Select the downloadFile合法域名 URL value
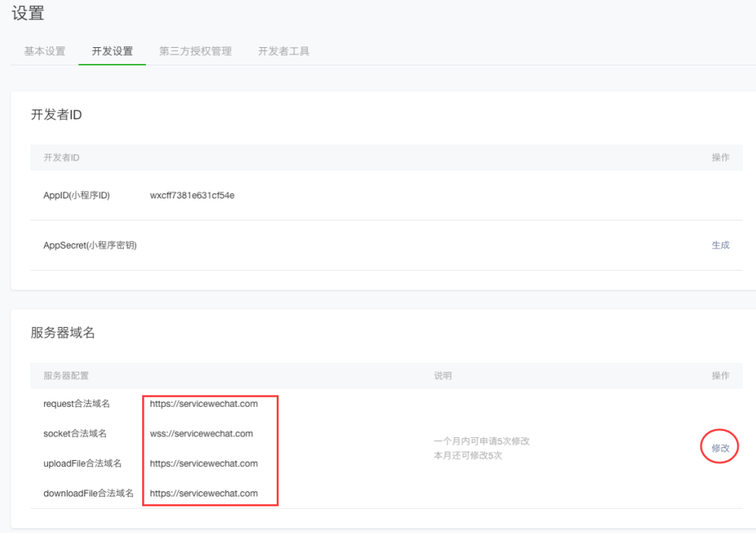Image resolution: width=756 pixels, height=533 pixels. pyautogui.click(x=205, y=493)
